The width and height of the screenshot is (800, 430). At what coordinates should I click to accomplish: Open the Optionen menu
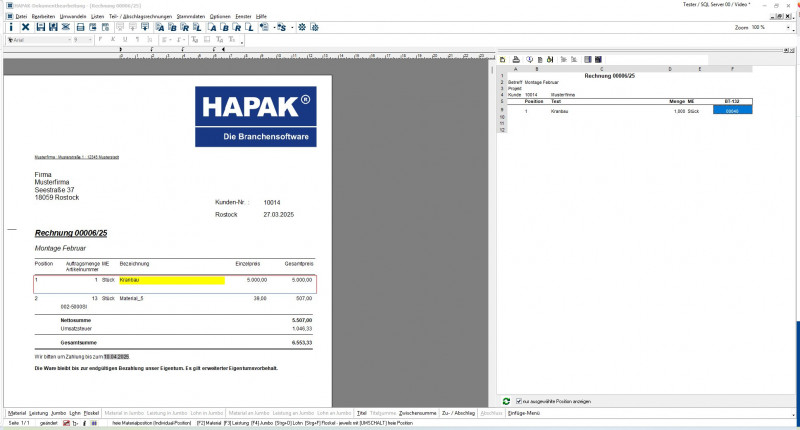[220, 16]
